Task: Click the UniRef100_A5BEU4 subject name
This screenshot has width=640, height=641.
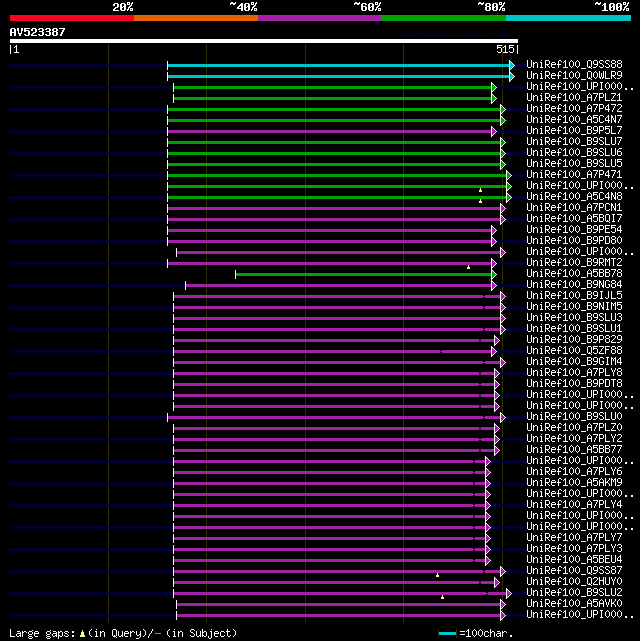Action: coord(574,560)
